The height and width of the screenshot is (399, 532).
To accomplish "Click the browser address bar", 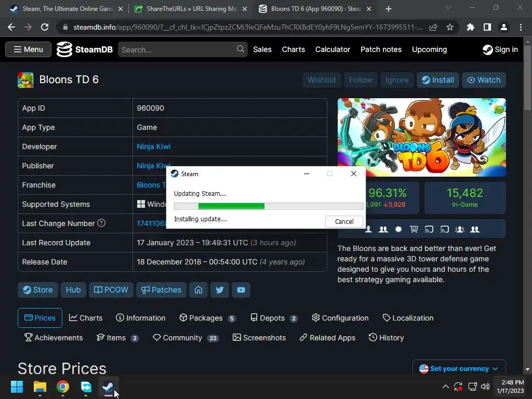I will coord(248,27).
